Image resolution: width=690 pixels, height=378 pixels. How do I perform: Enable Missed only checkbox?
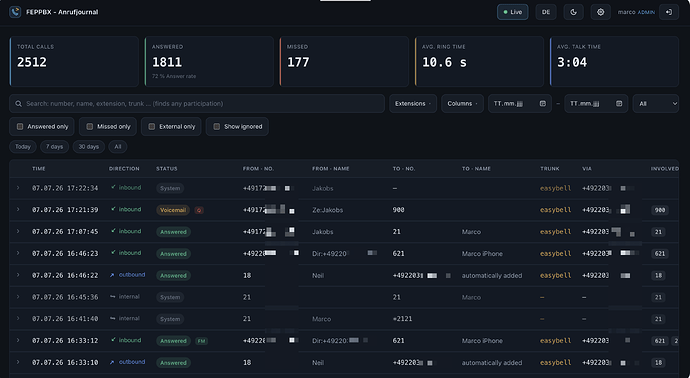pos(89,126)
